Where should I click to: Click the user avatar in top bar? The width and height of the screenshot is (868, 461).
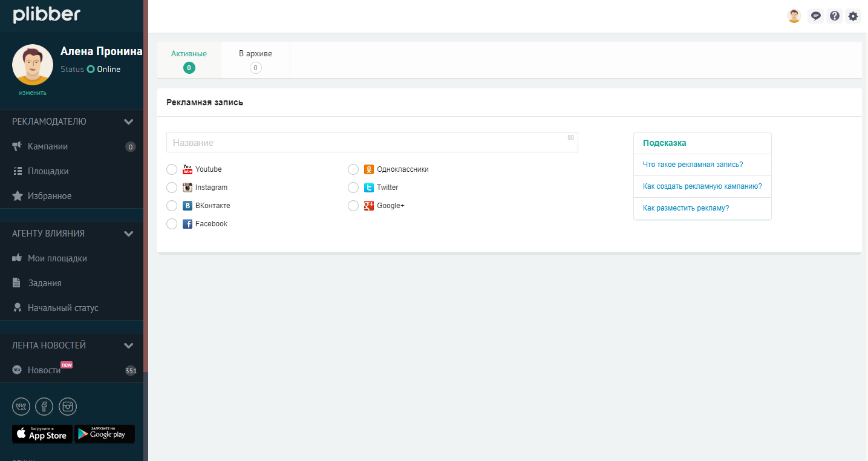click(794, 16)
